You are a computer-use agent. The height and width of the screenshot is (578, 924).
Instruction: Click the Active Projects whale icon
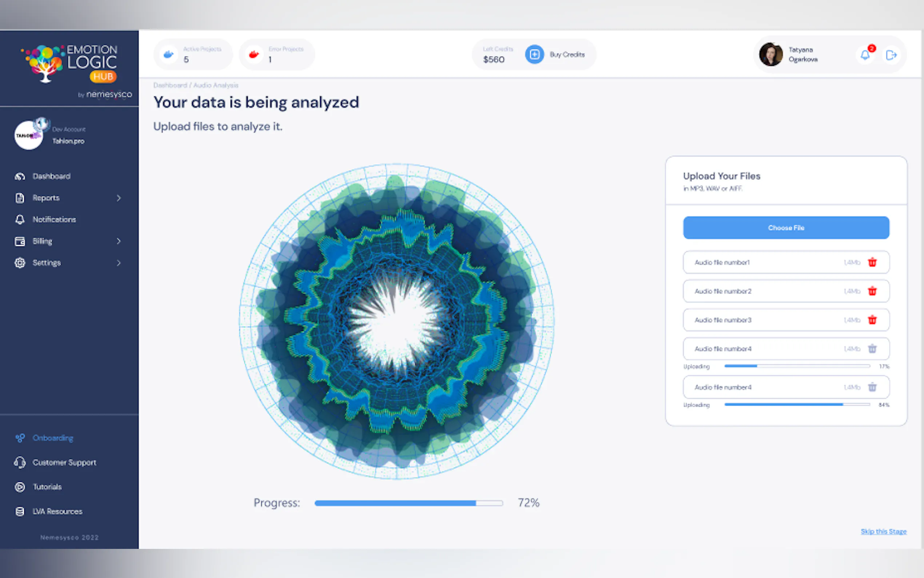(168, 55)
